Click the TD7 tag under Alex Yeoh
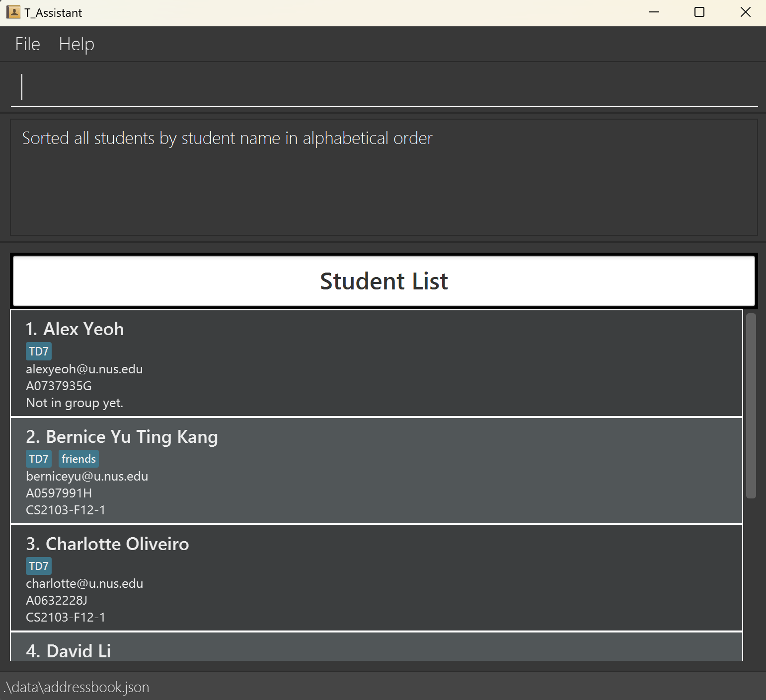 pos(39,351)
